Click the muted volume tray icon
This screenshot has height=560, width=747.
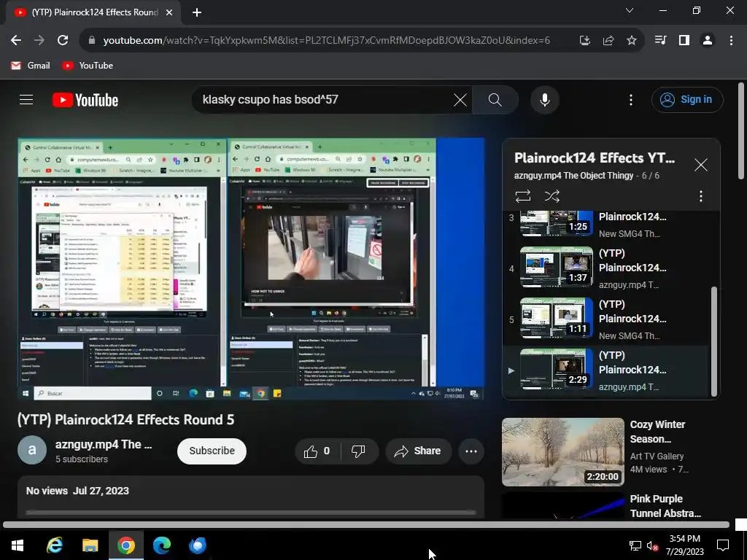652,545
